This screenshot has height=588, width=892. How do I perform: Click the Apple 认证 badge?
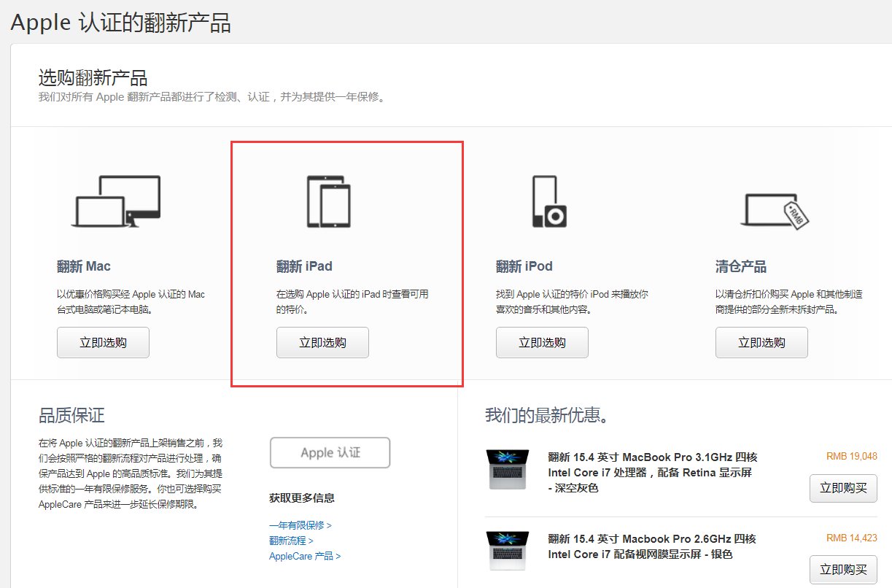click(x=330, y=452)
